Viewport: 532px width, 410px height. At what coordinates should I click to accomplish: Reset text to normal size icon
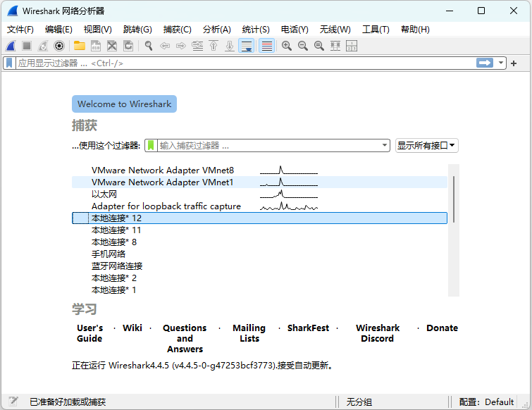coord(319,46)
